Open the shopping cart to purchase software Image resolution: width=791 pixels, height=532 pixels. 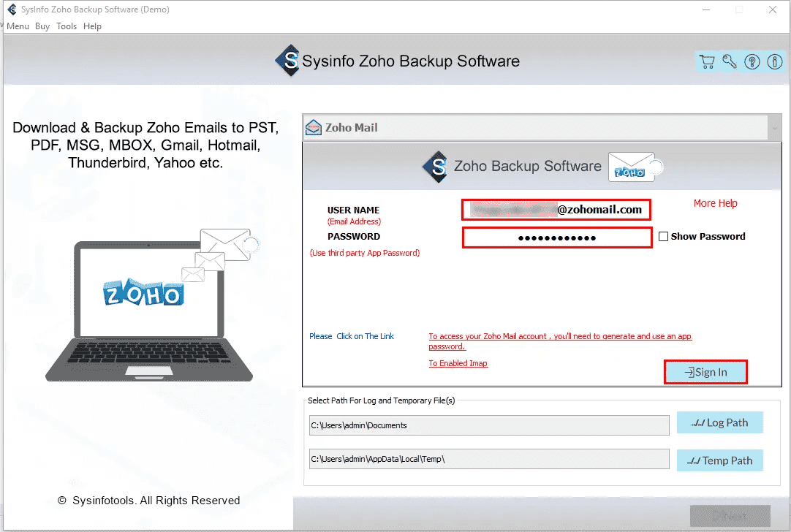(706, 61)
